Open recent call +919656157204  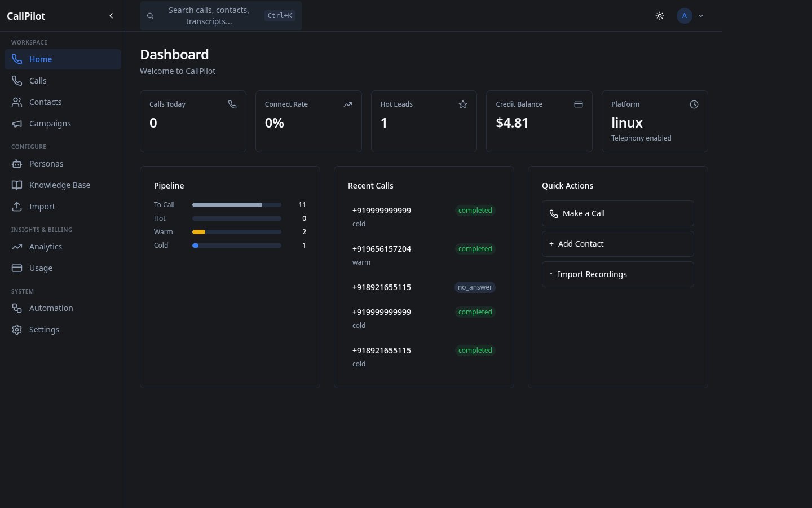click(x=423, y=255)
